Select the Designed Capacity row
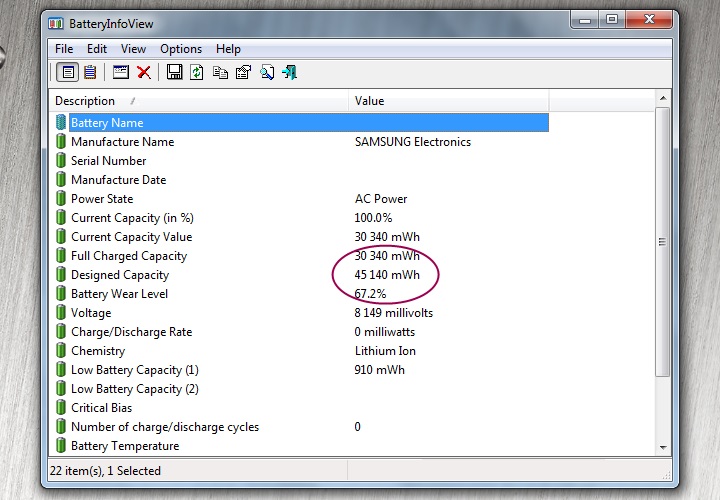 pos(120,275)
